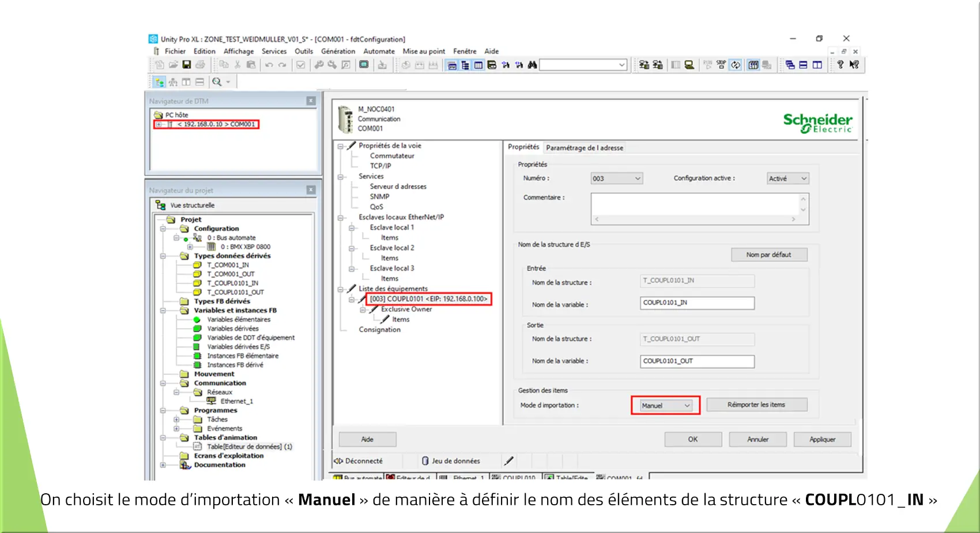
Task: Switch to the Propriétés tab
Action: 523,147
